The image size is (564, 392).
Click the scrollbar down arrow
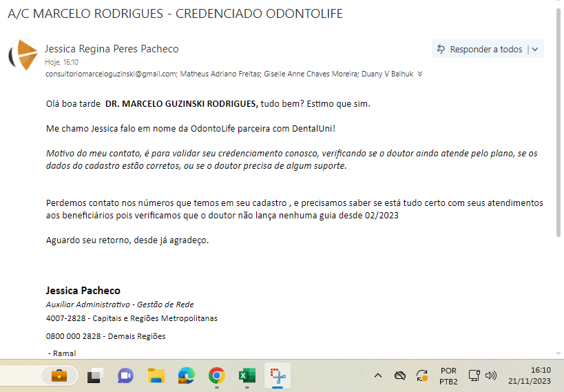558,353
